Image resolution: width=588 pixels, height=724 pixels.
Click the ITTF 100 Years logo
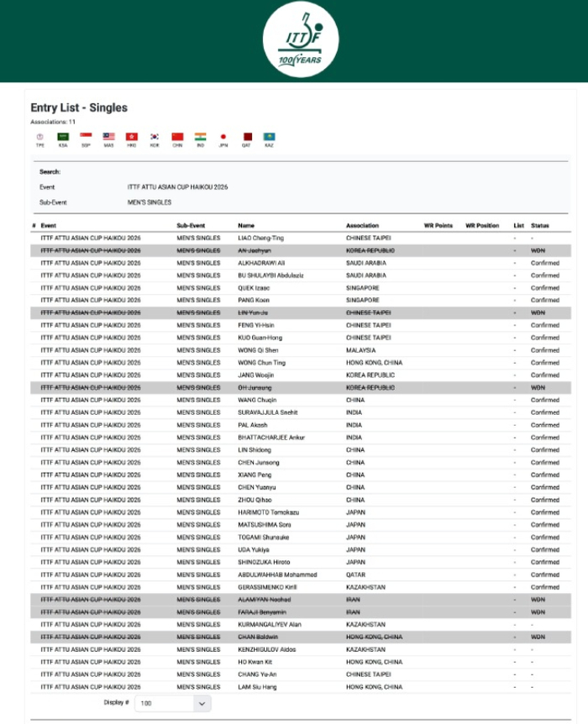point(301,39)
